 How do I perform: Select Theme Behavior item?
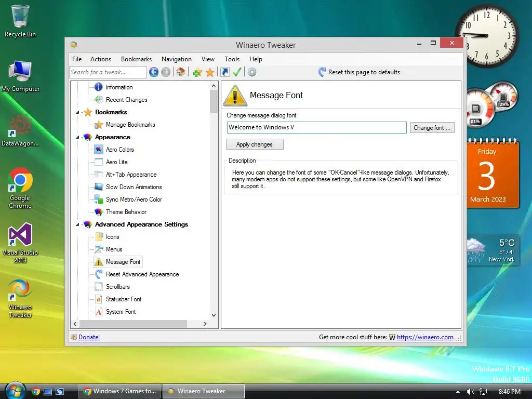pos(126,212)
